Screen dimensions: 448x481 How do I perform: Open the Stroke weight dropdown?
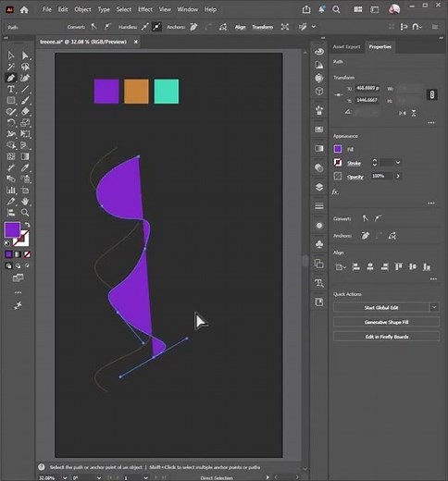(398, 163)
